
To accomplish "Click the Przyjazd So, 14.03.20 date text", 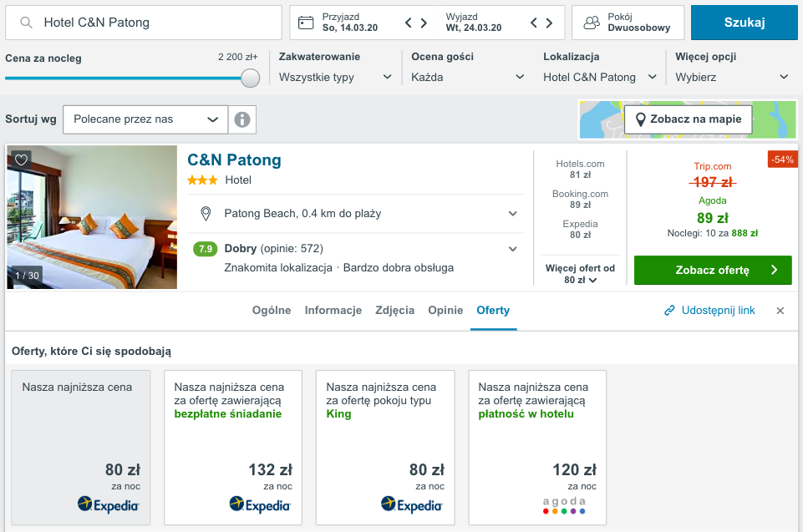I will coord(350,23).
